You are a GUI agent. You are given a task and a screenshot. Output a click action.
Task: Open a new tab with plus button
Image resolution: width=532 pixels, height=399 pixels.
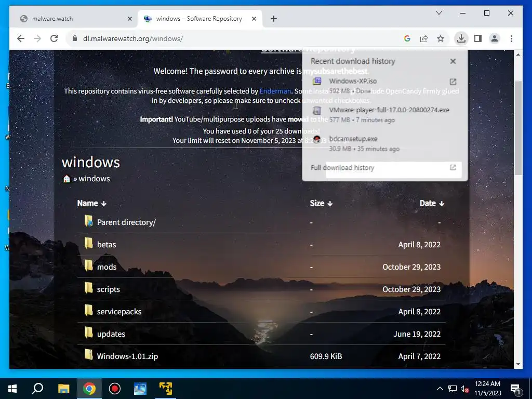click(274, 19)
